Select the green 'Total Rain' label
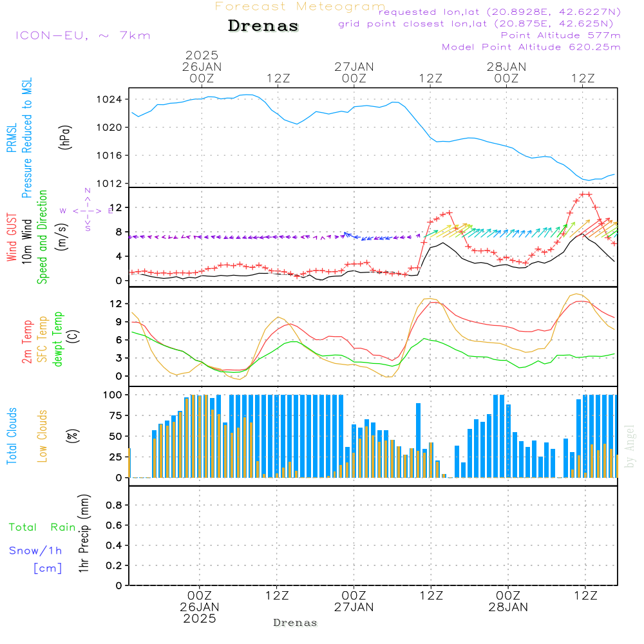 coord(43,527)
